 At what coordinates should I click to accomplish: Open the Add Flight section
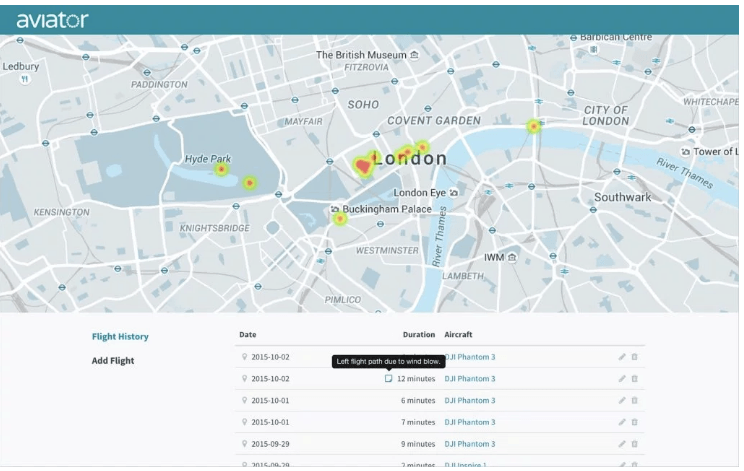tap(113, 360)
